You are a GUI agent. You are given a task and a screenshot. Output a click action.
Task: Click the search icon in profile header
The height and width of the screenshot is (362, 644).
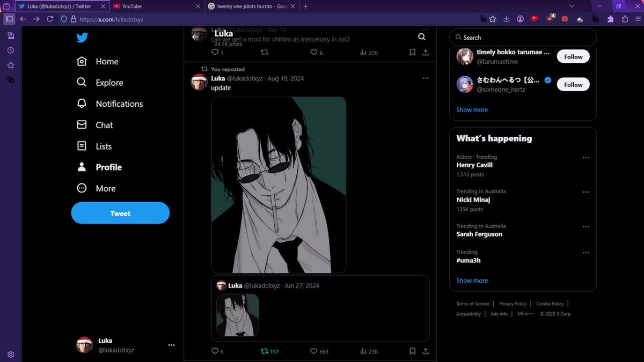422,37
